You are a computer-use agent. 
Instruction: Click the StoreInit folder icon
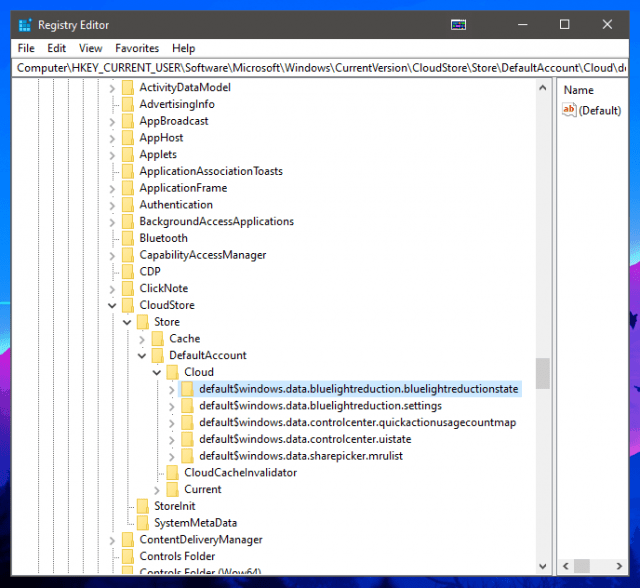click(x=142, y=506)
